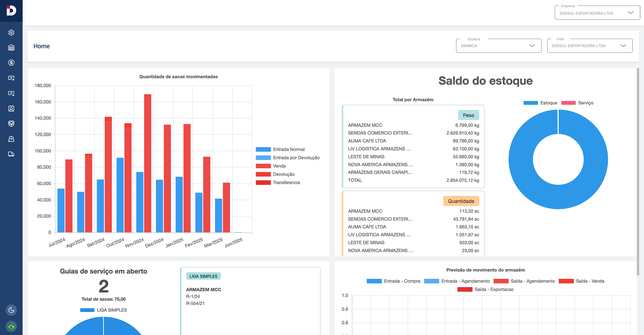
Task: Open the banknote with down arrow icon
Action: tap(11, 93)
